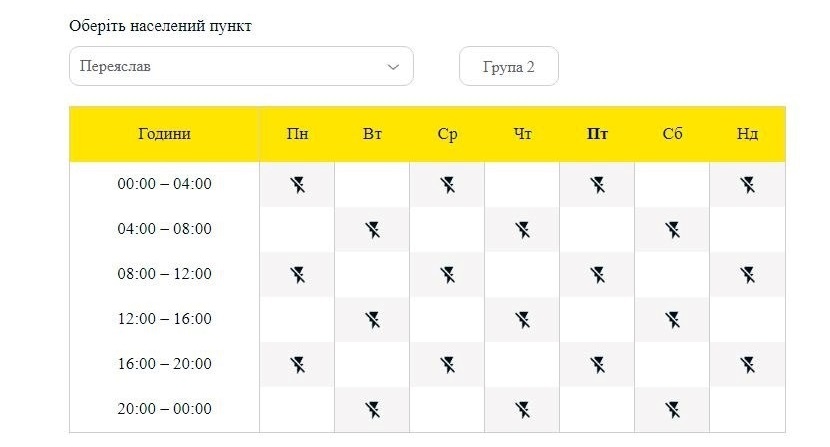830x447 pixels.
Task: Click outage icon for Friday 16:00 – 20:00
Action: tap(598, 365)
